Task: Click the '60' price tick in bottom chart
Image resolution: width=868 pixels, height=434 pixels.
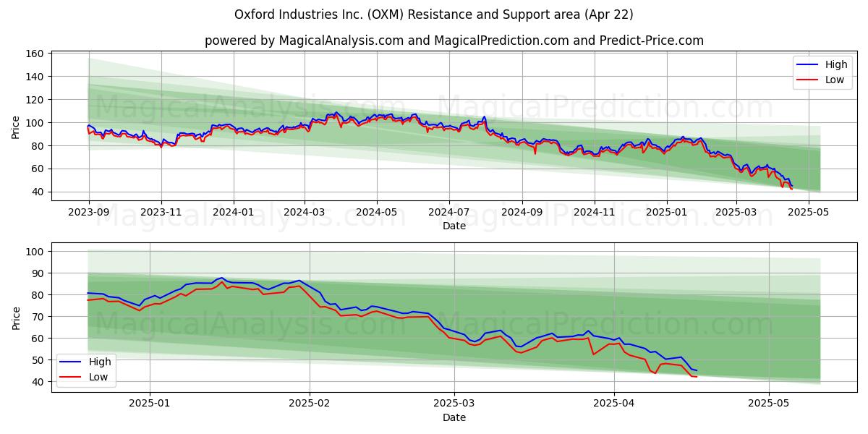Action: (39, 339)
